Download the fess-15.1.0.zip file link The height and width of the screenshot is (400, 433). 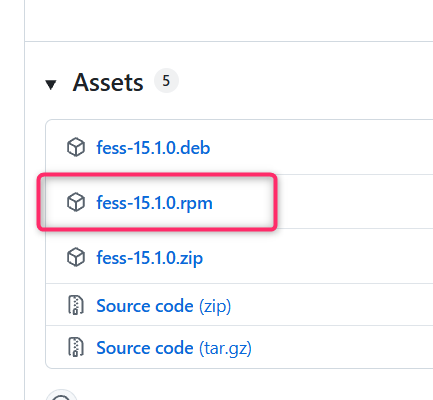tap(150, 258)
